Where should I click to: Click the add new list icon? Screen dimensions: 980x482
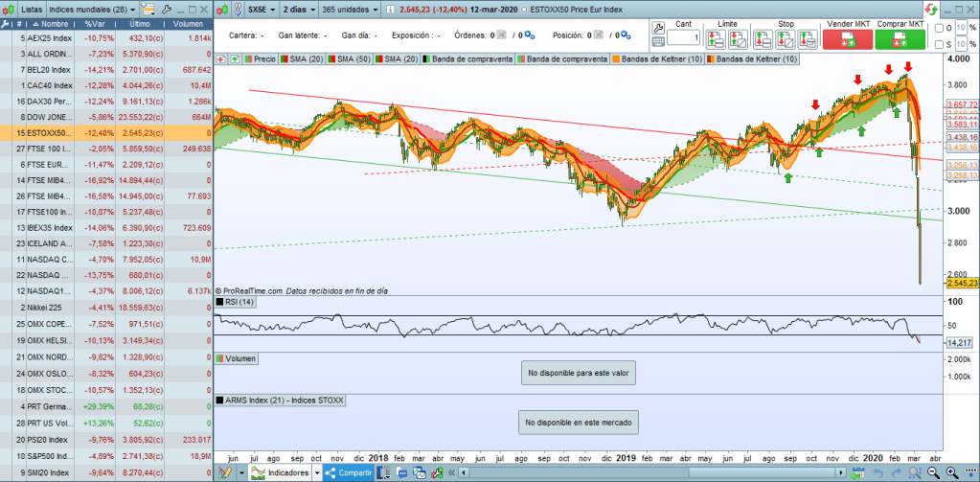(148, 9)
